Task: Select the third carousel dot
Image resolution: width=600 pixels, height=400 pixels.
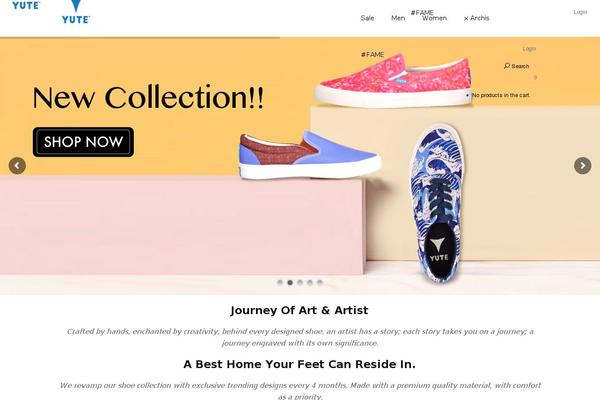Action: click(x=300, y=282)
